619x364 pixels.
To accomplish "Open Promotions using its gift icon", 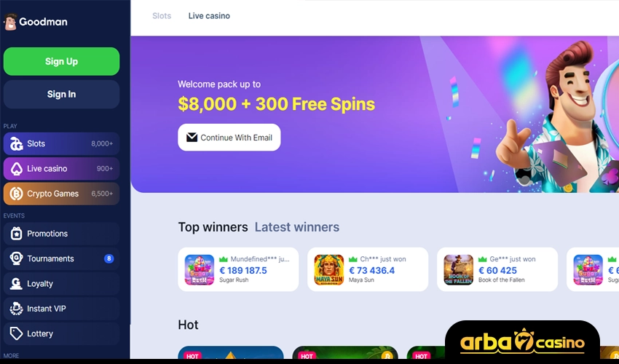I will (x=16, y=234).
